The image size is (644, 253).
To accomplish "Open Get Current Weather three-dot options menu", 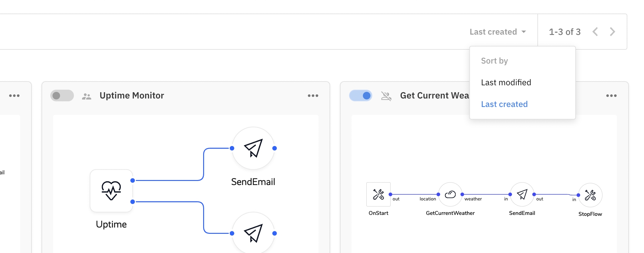I will [611, 96].
